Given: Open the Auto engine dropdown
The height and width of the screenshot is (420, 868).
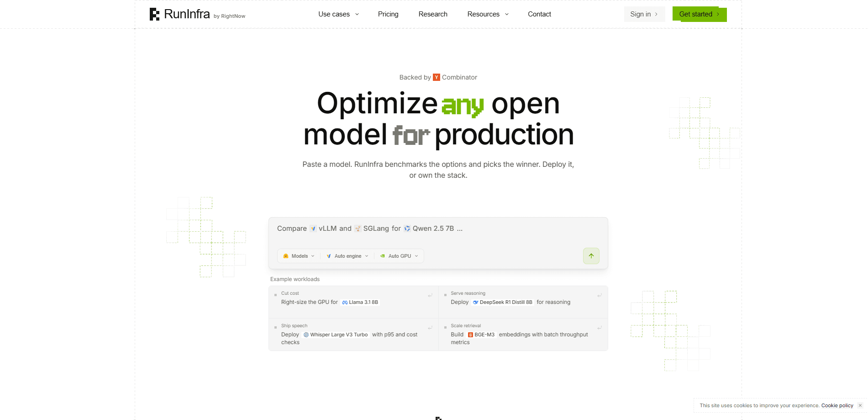Looking at the screenshot, I should coord(347,256).
